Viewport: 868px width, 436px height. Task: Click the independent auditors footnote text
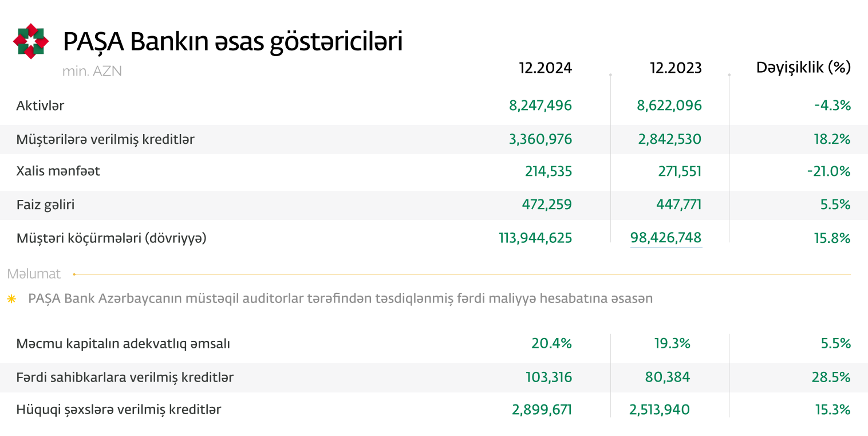340,298
